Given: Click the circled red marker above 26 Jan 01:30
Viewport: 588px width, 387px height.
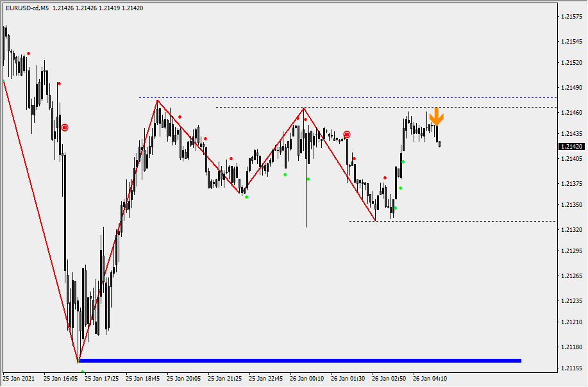Looking at the screenshot, I should click(x=347, y=135).
